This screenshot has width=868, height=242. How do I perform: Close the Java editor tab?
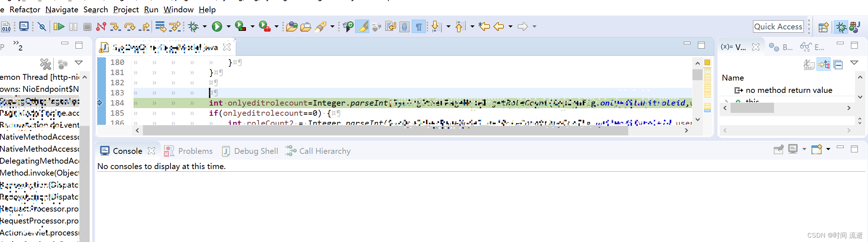[227, 47]
